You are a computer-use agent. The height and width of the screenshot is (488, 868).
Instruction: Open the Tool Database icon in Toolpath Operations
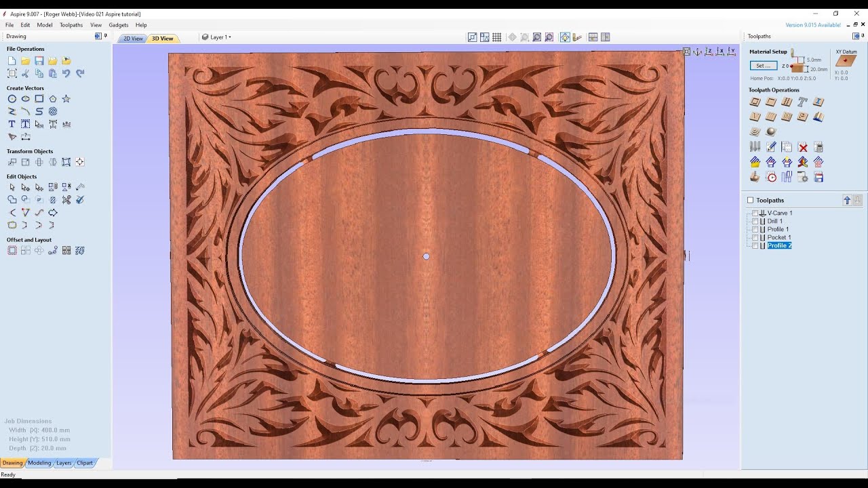(755, 147)
